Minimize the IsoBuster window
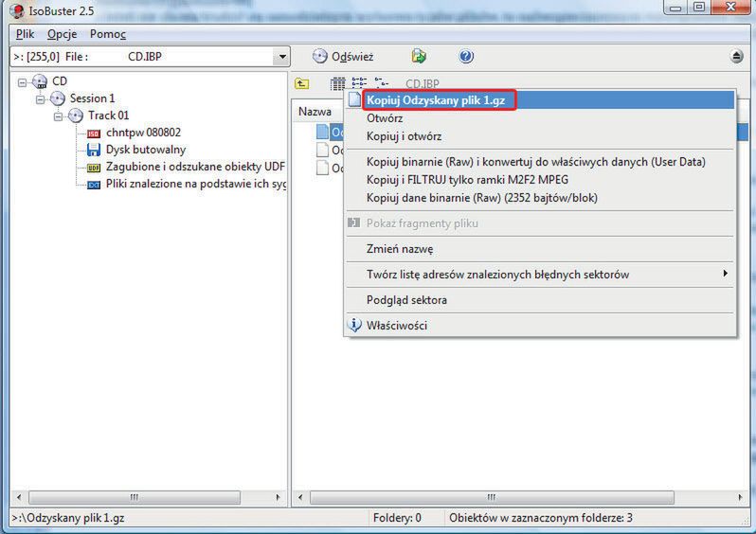Image resolution: width=756 pixels, height=534 pixels. pyautogui.click(x=676, y=8)
